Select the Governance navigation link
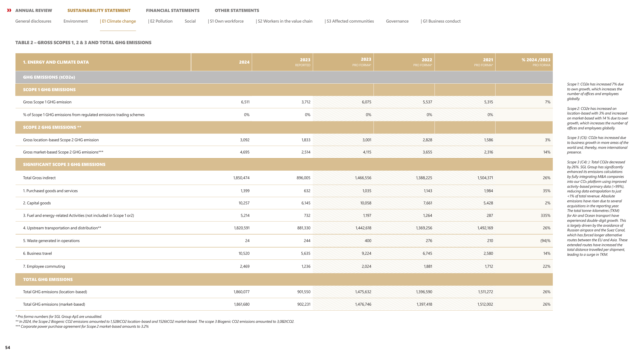Viewport: 644px width, 362px height. click(397, 21)
